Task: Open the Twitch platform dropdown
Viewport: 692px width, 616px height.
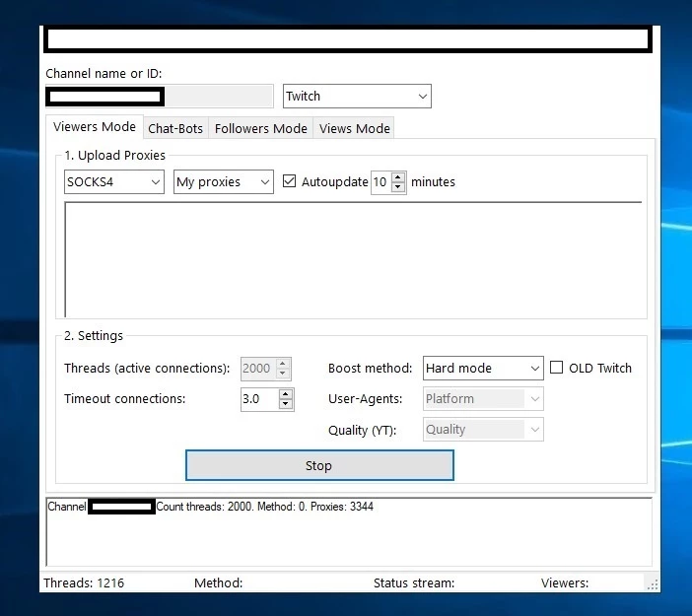Action: point(357,97)
